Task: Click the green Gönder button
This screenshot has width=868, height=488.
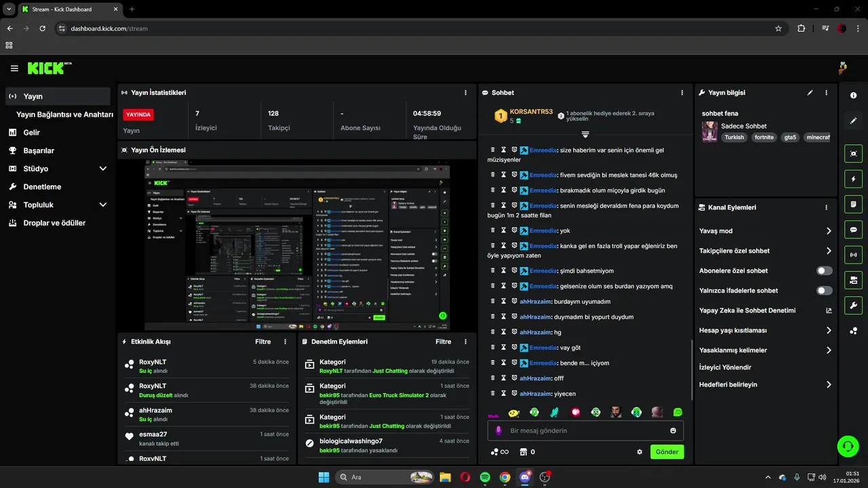Action: 667,452
